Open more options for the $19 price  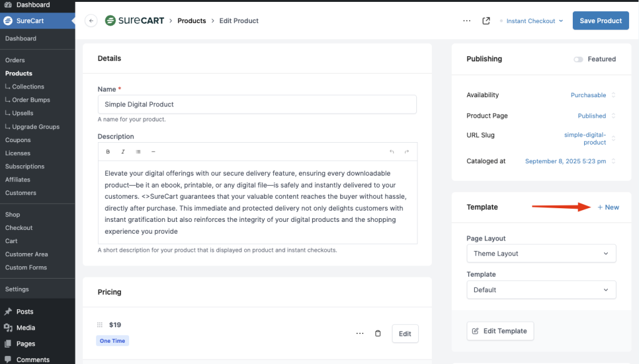(359, 333)
